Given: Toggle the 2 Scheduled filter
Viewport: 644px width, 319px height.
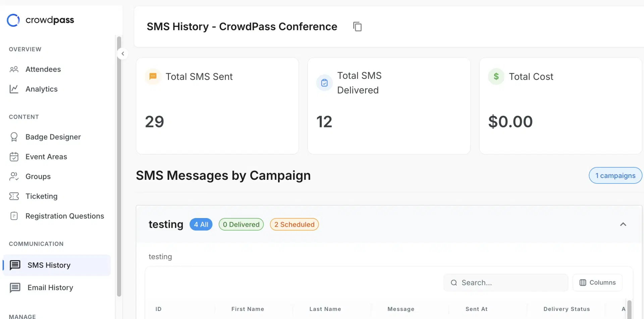Looking at the screenshot, I should (294, 224).
